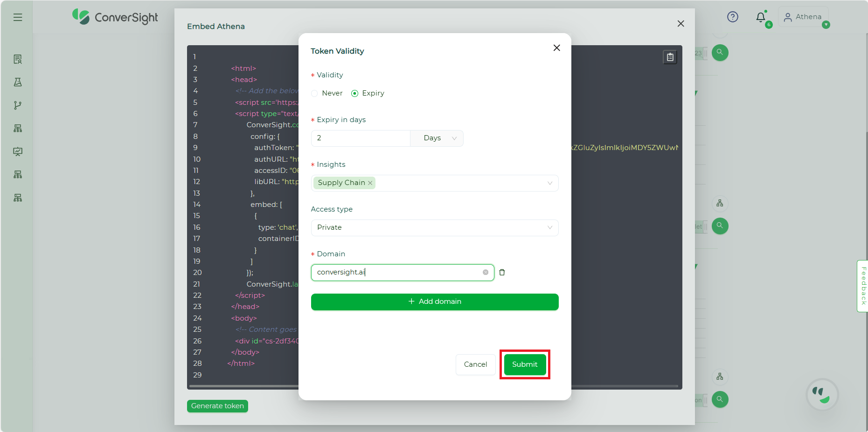This screenshot has width=868, height=432.
Task: Click the code editor horizontal scrollbar
Action: coord(434,386)
